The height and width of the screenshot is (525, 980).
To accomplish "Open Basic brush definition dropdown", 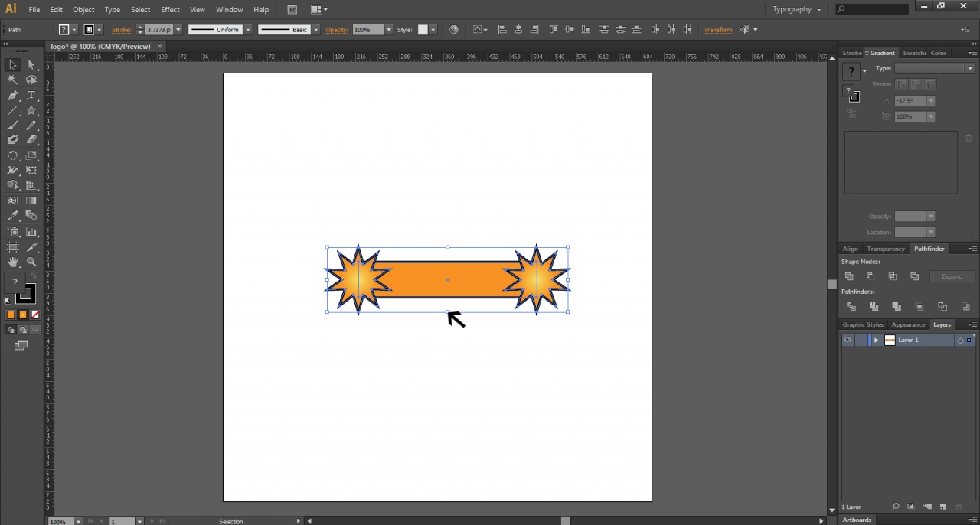I will point(315,30).
